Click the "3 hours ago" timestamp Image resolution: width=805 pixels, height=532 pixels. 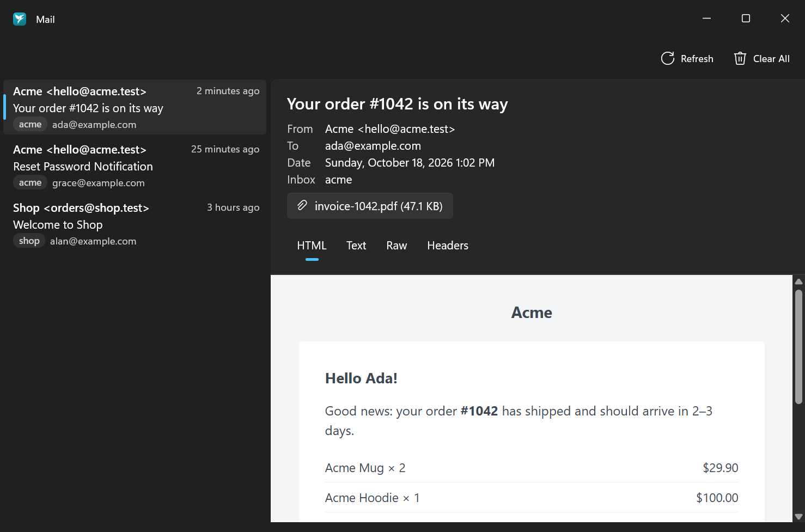[233, 207]
